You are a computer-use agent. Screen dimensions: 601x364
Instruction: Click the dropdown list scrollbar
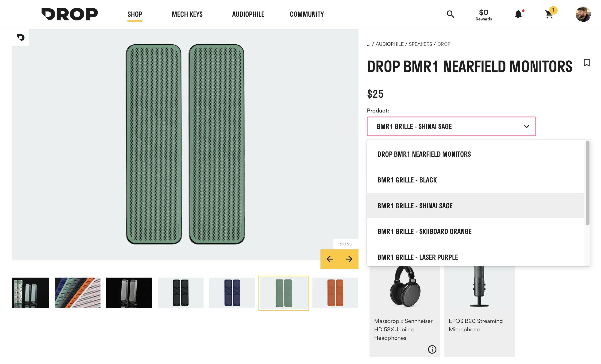(587, 183)
